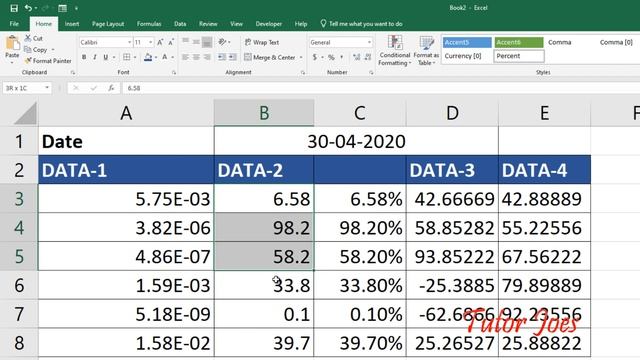This screenshot has height=360, width=640.
Task: Select column D header
Action: [452, 113]
